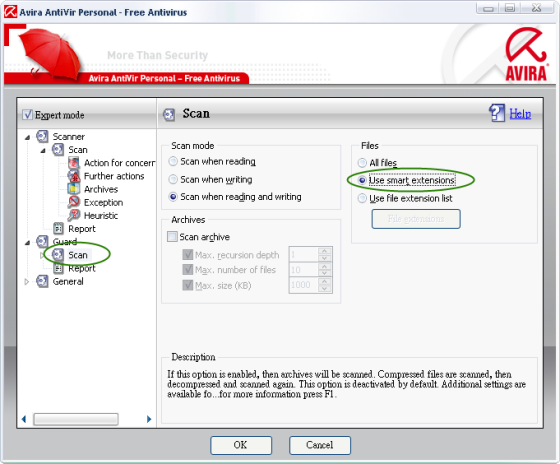Screen dimensions: 560x464
Task: Select Scanner label in the tree
Action: point(69,137)
